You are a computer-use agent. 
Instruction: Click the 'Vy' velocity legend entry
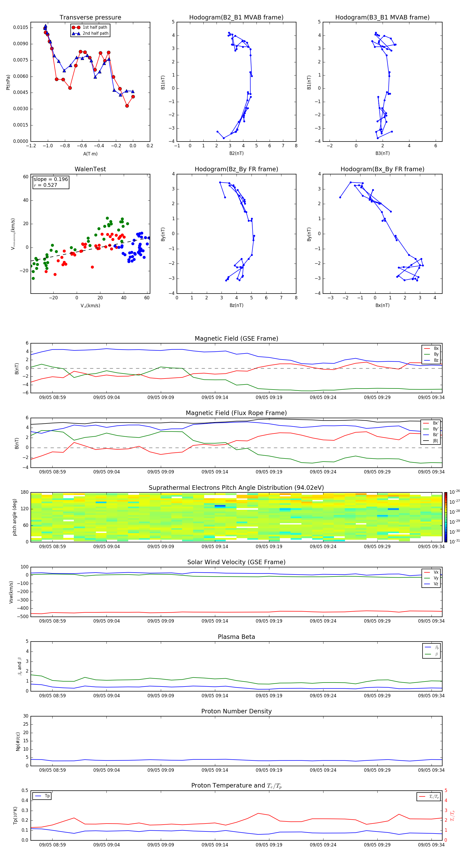tap(431, 578)
